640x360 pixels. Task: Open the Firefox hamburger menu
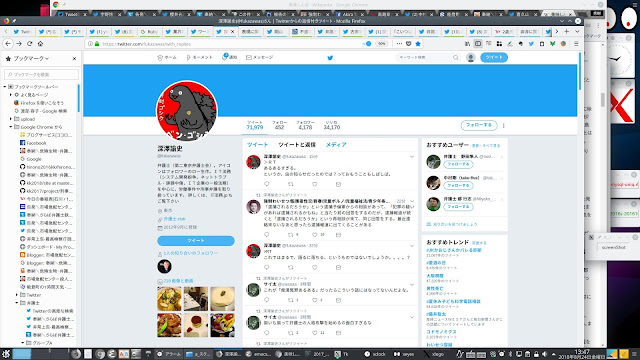tap(576, 44)
